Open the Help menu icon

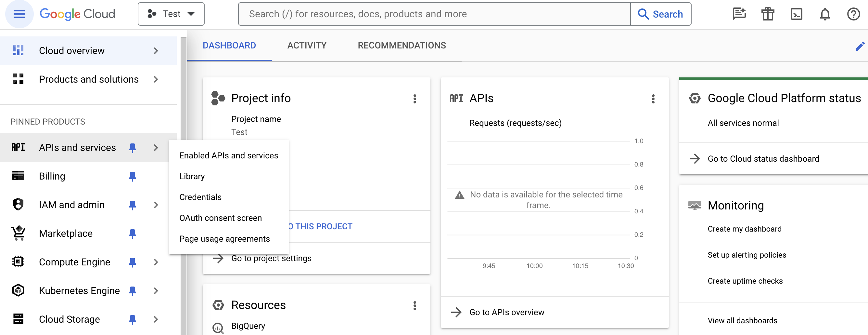pos(853,14)
